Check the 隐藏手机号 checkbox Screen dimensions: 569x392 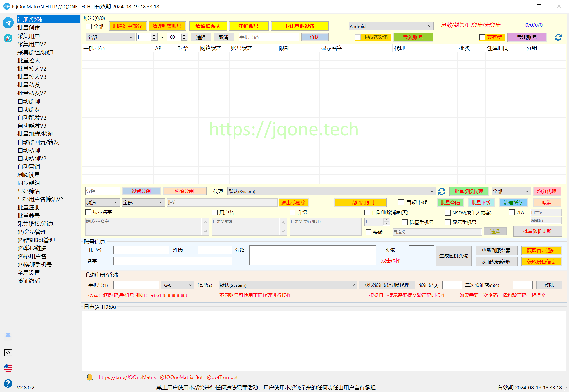coord(405,222)
